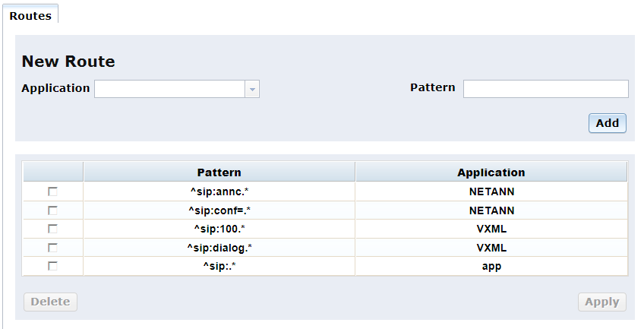Viewport: 644px width, 329px height.
Task: Select the ^sip:annc.* pattern cell
Action: pyautogui.click(x=219, y=191)
